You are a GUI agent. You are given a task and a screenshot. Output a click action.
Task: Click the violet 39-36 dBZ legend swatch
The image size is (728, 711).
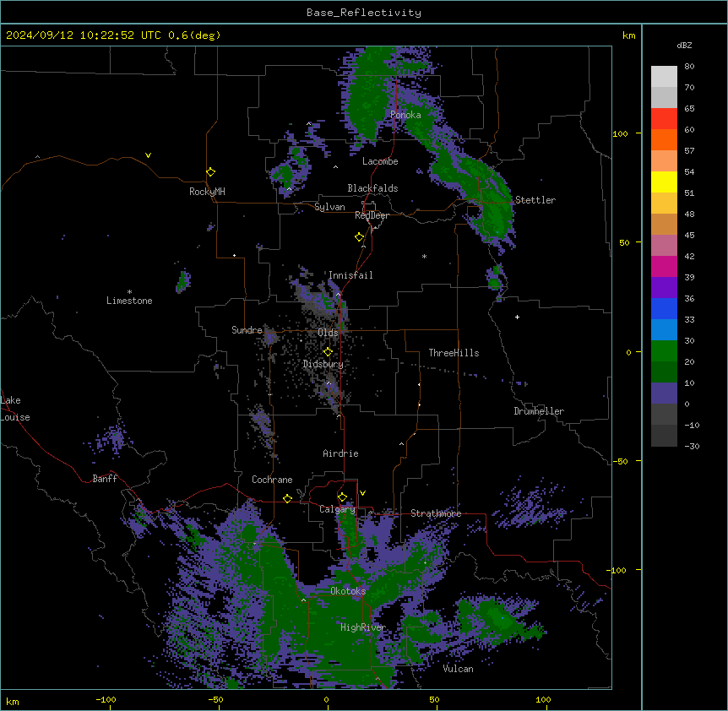pos(664,288)
